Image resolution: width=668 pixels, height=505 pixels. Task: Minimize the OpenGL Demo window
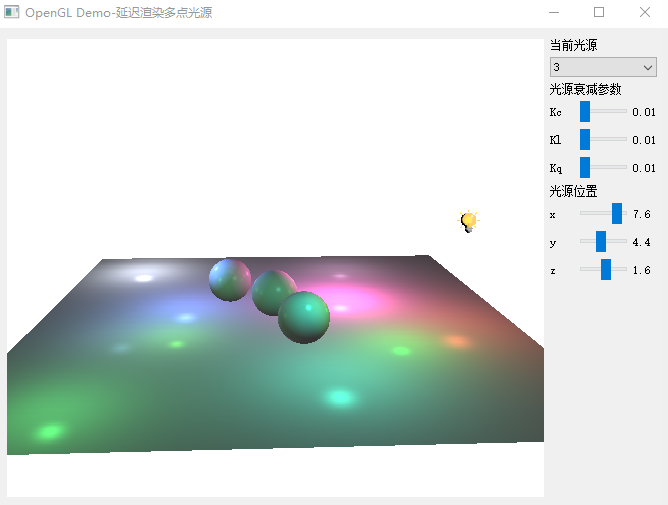pyautogui.click(x=554, y=12)
